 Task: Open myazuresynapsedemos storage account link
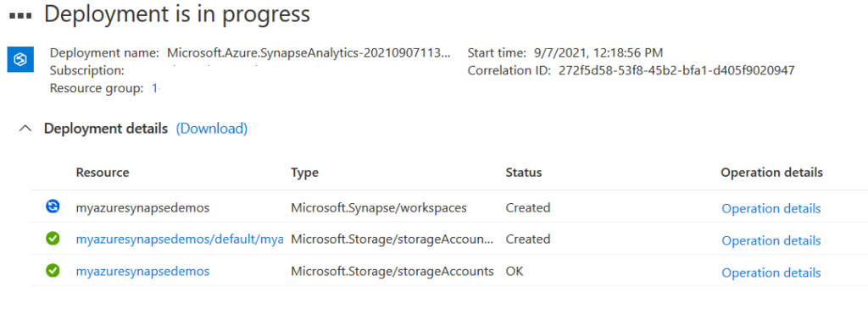[142, 272]
